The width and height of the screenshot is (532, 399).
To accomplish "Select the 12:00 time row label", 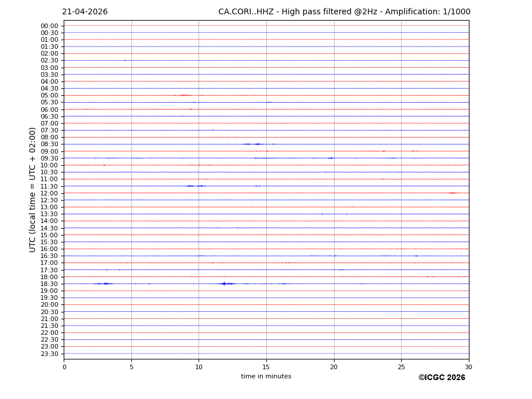I will click(x=49, y=193).
